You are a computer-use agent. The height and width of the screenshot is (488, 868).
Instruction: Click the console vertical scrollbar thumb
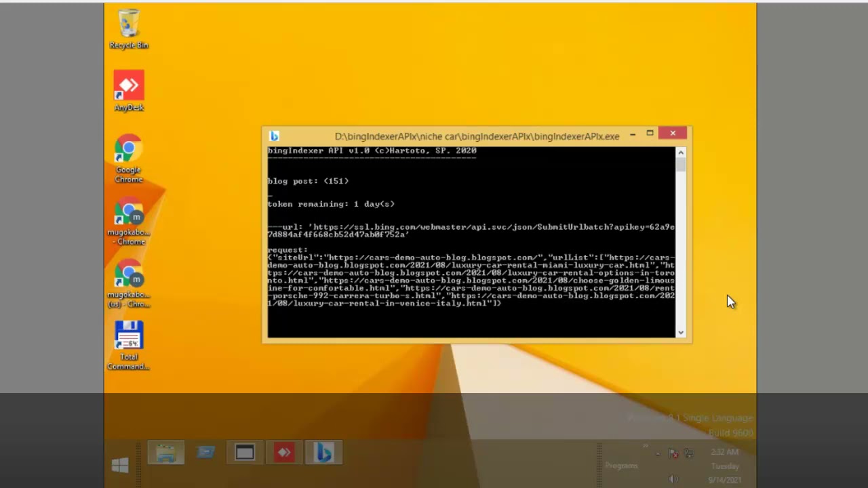681,165
